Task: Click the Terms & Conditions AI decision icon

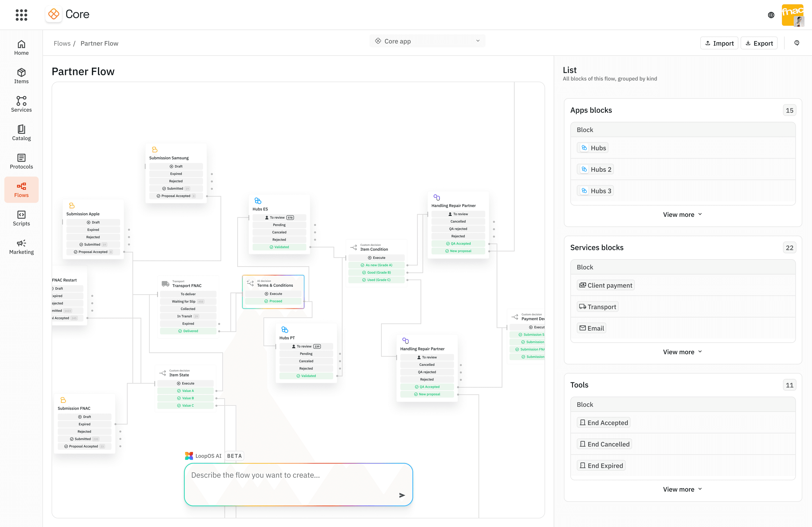Action: tap(250, 283)
